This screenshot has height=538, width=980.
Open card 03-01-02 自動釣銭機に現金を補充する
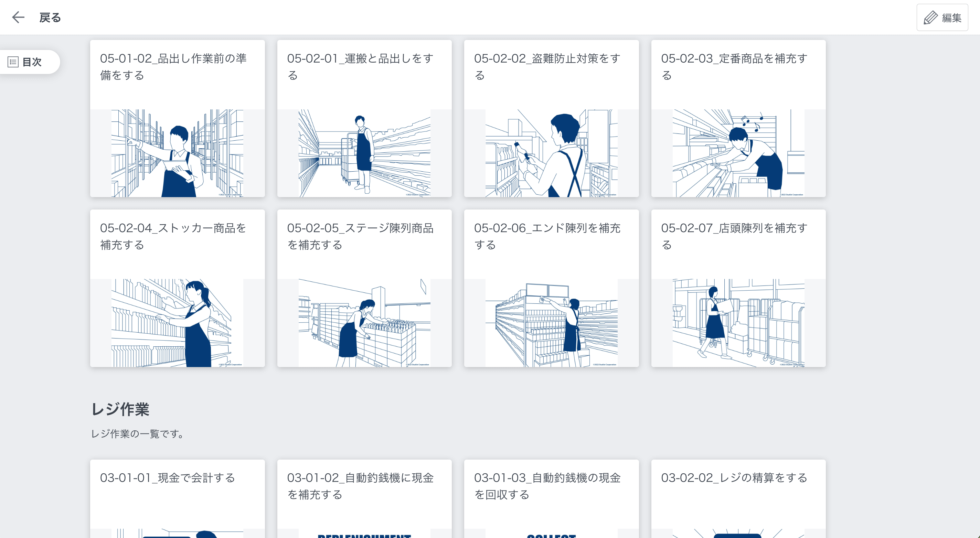pyautogui.click(x=364, y=499)
